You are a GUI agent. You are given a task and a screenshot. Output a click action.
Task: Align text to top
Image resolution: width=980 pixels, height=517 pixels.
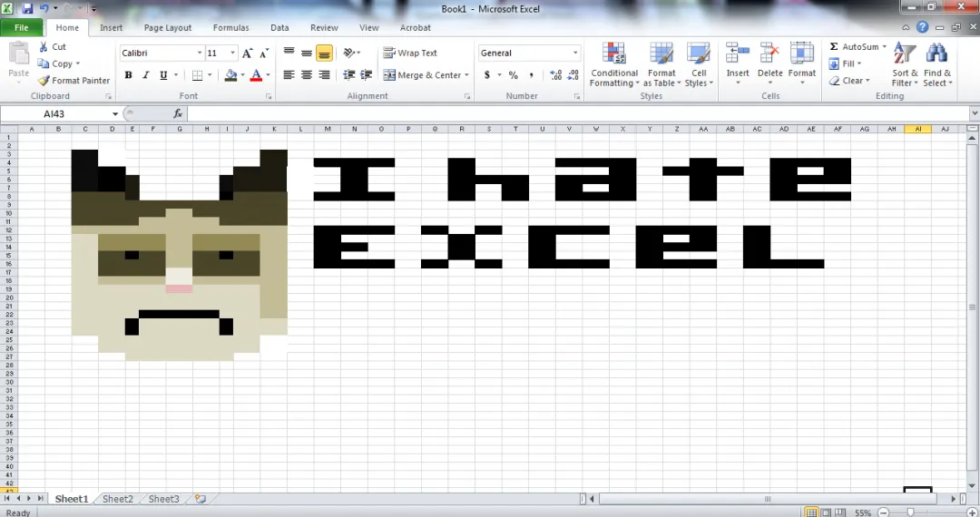pyautogui.click(x=289, y=54)
